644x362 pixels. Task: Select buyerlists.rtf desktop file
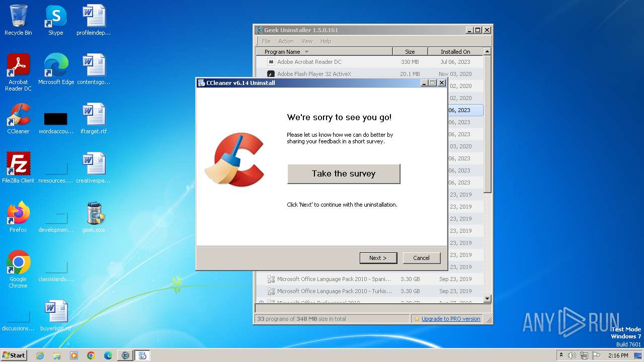[56, 316]
